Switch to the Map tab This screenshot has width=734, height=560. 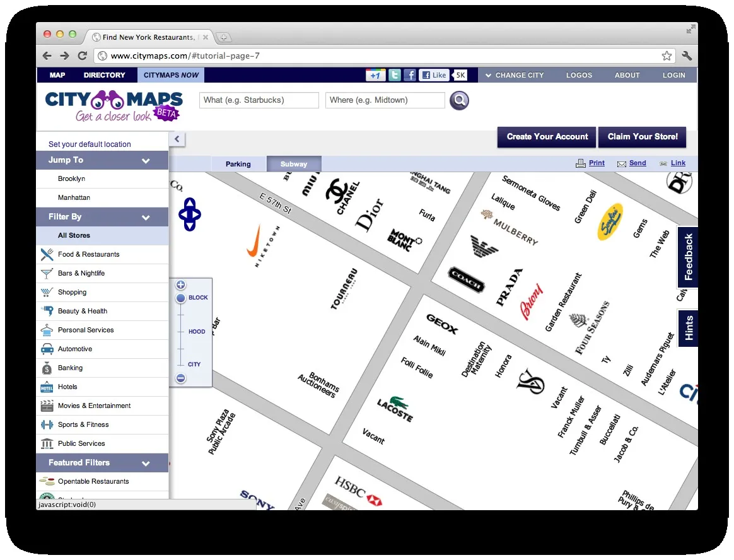point(57,75)
